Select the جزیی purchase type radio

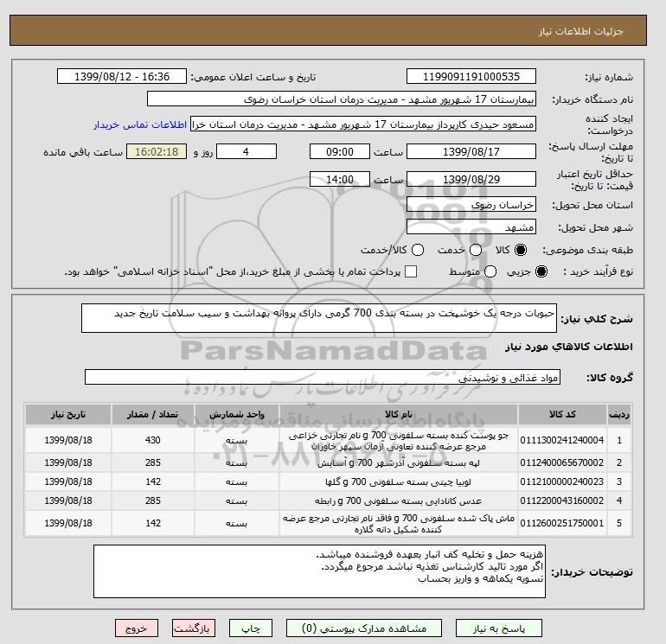[541, 271]
